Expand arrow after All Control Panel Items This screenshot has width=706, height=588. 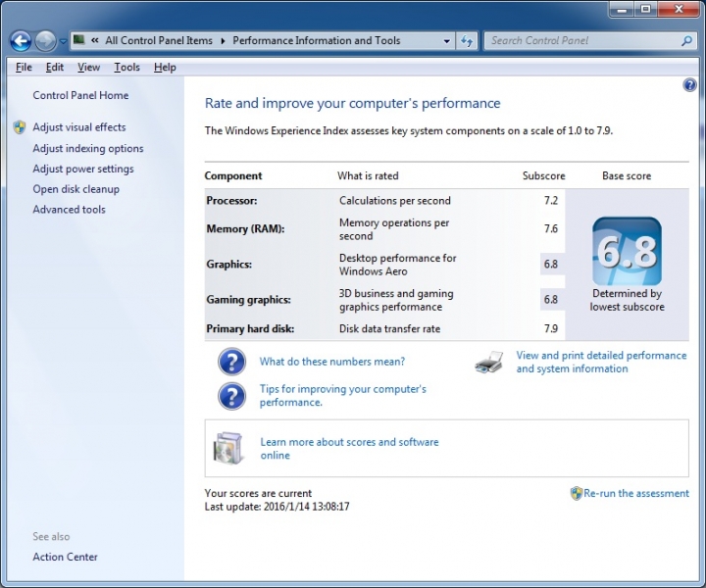point(223,41)
